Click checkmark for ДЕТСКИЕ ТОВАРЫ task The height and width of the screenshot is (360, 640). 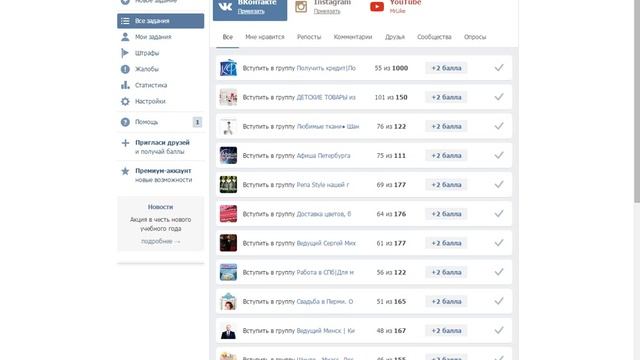pos(499,97)
